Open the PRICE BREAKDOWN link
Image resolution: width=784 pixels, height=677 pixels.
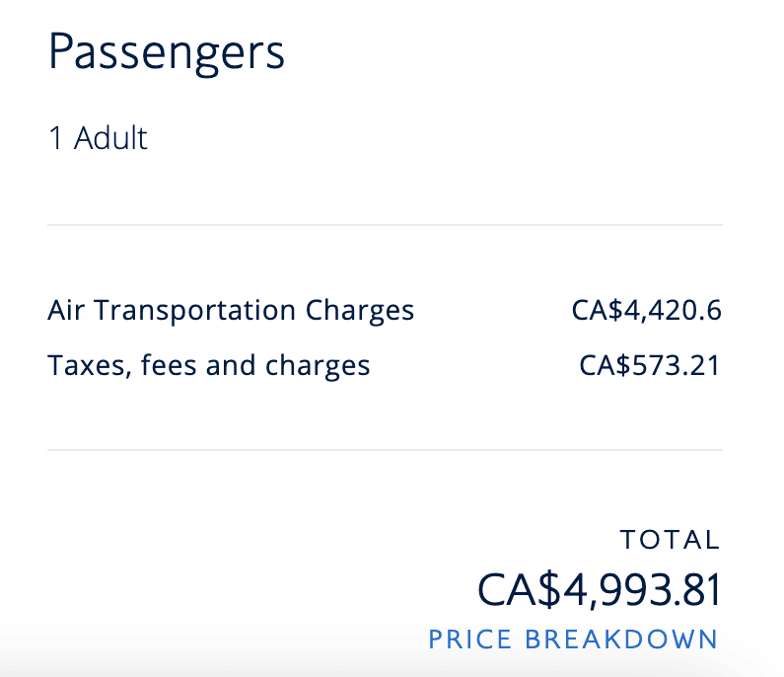click(573, 639)
